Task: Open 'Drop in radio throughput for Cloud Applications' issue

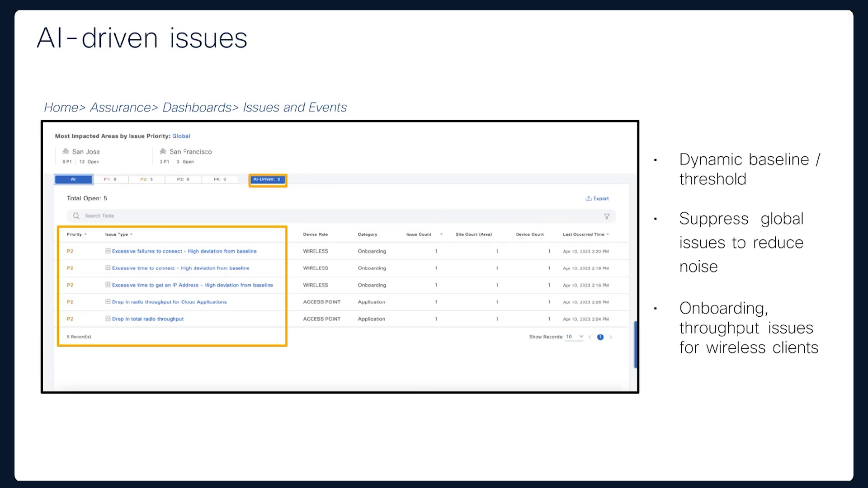Action: coord(169,302)
